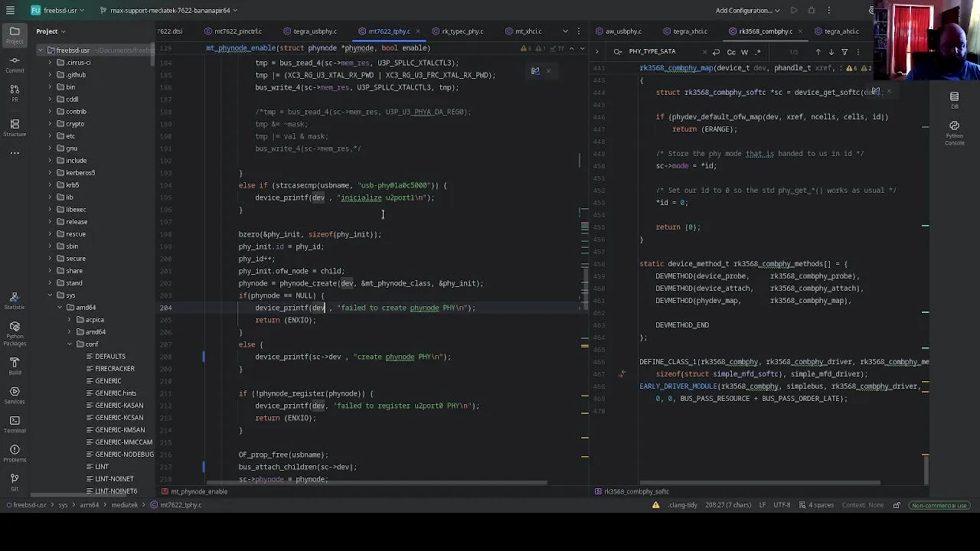980x551 pixels.
Task: Click mediatek in breadcrumb path
Action: [125, 505]
